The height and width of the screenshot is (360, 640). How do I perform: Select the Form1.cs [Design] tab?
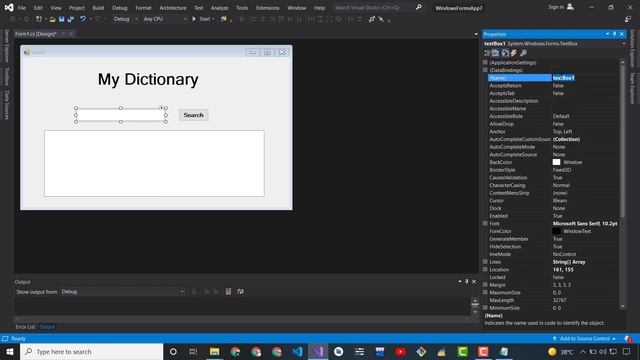(x=36, y=34)
